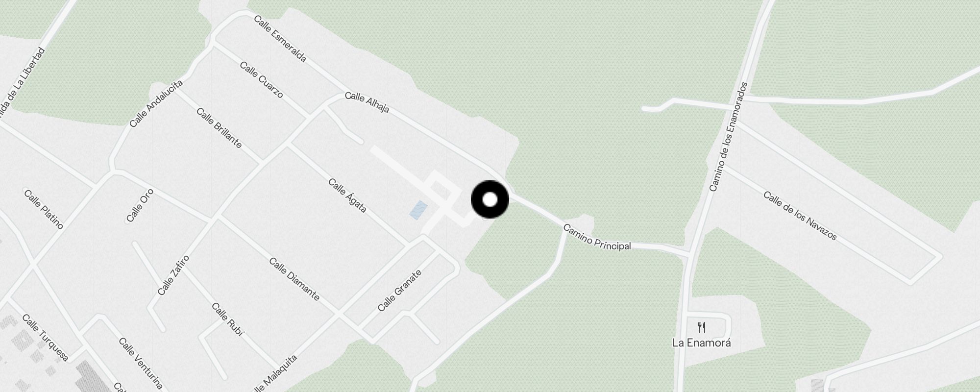Viewport: 980px width, 392px height.
Task: Select the Calle Turquesa street label
Action: click(x=46, y=338)
